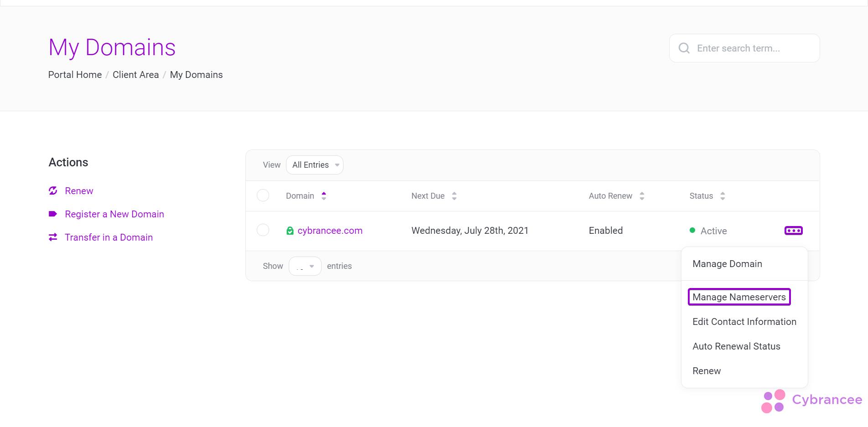Click the green lock icon beside cybrancee.com
The image size is (868, 427).
coord(290,231)
